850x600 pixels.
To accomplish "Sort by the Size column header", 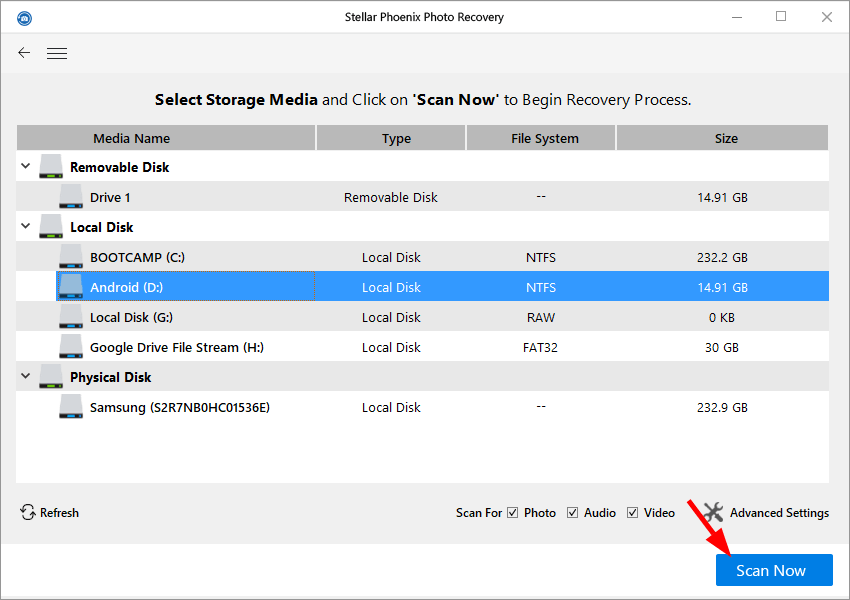I will (722, 138).
